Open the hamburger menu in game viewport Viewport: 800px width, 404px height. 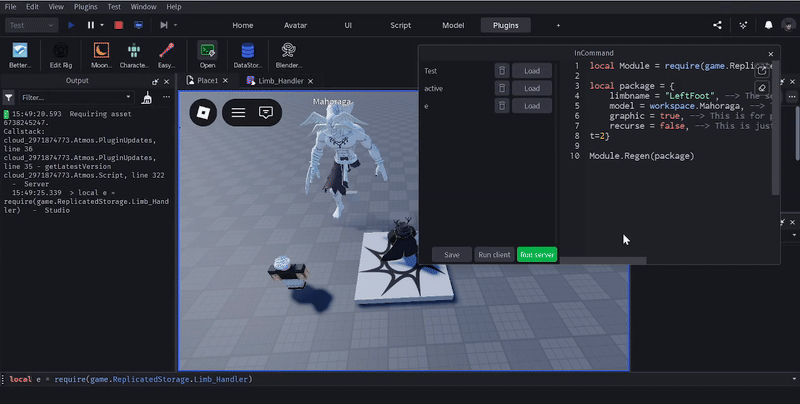(x=238, y=112)
